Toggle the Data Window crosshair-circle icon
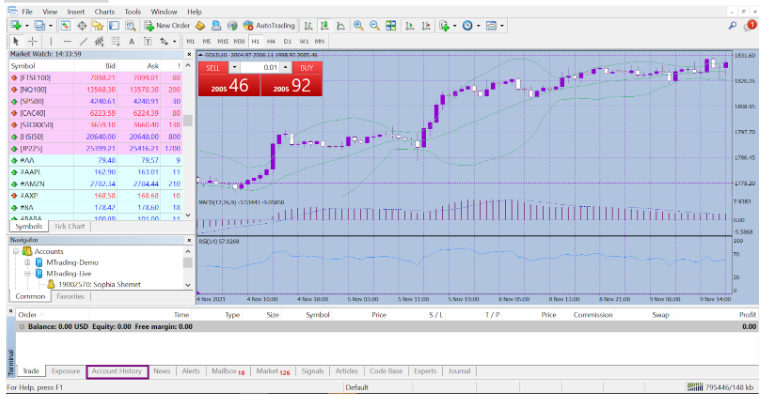This screenshot has height=403, width=769. pyautogui.click(x=82, y=25)
